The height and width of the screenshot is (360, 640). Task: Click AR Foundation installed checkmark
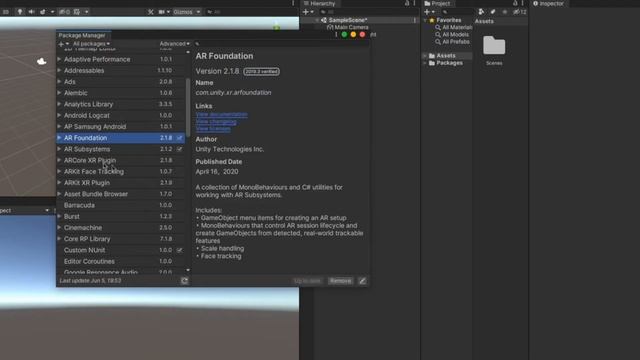pos(180,138)
